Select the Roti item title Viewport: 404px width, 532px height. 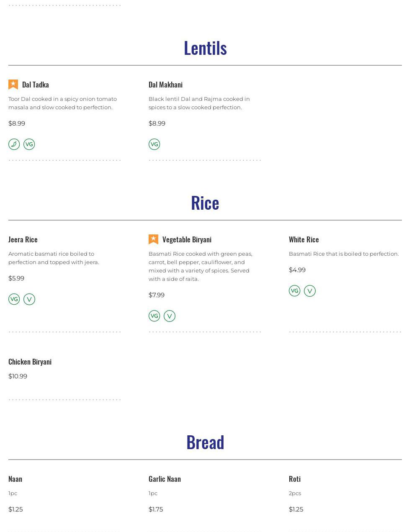pos(295,479)
